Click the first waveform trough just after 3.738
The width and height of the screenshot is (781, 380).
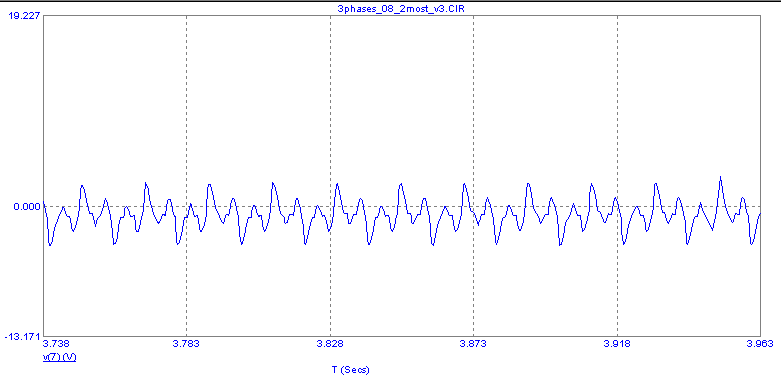tap(50, 245)
